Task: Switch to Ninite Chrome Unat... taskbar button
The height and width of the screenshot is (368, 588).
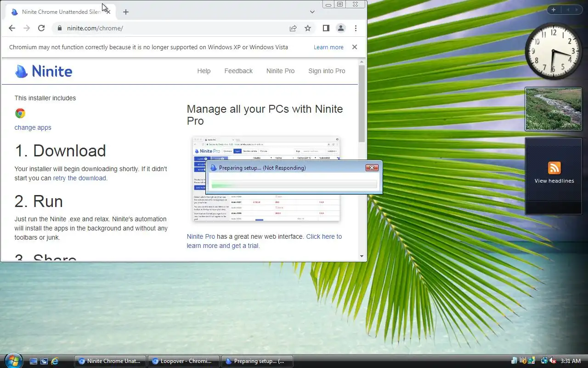Action: click(x=110, y=361)
